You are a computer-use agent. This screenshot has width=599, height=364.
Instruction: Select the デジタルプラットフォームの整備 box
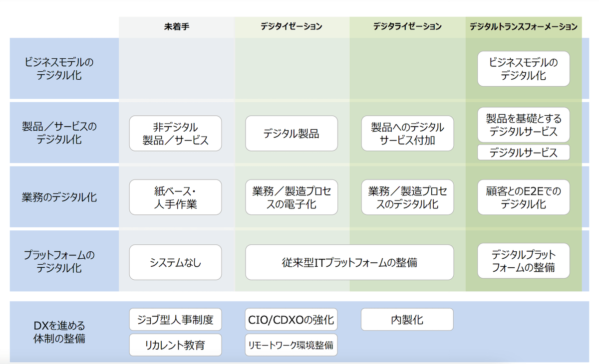pos(523,261)
